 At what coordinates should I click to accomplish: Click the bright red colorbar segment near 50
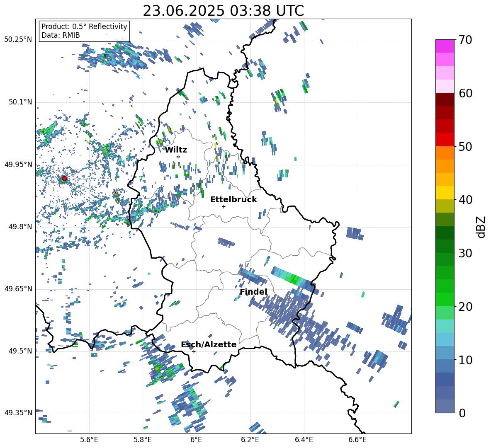point(445,140)
